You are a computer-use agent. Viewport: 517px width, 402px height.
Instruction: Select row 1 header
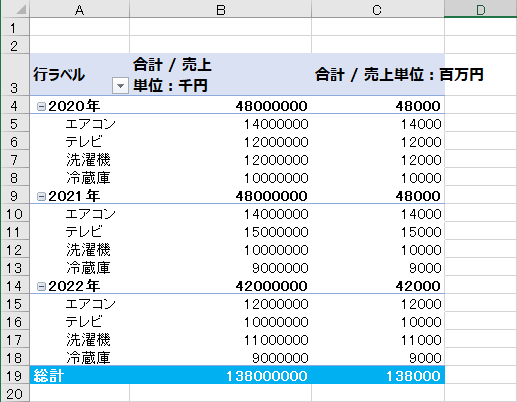[x=16, y=27]
